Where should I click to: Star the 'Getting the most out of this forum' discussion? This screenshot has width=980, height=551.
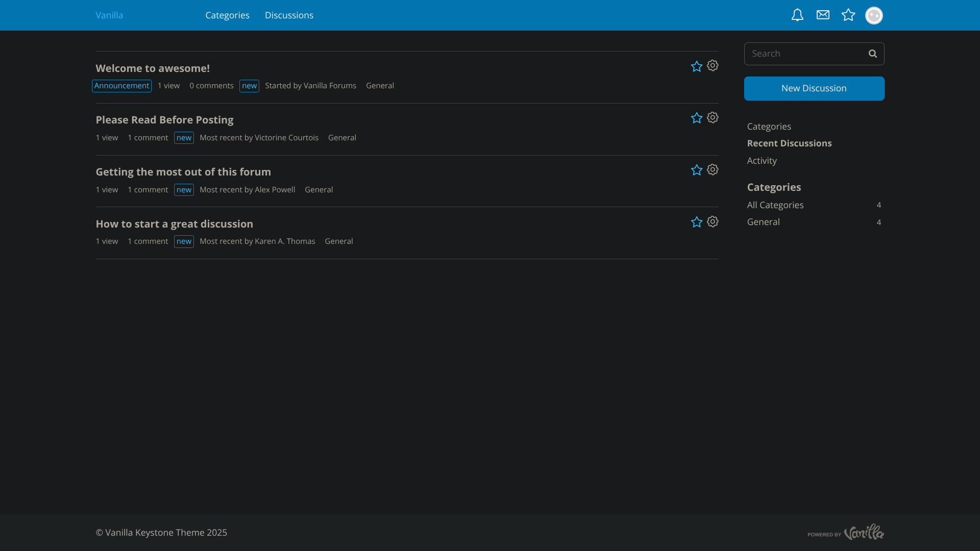pyautogui.click(x=696, y=170)
